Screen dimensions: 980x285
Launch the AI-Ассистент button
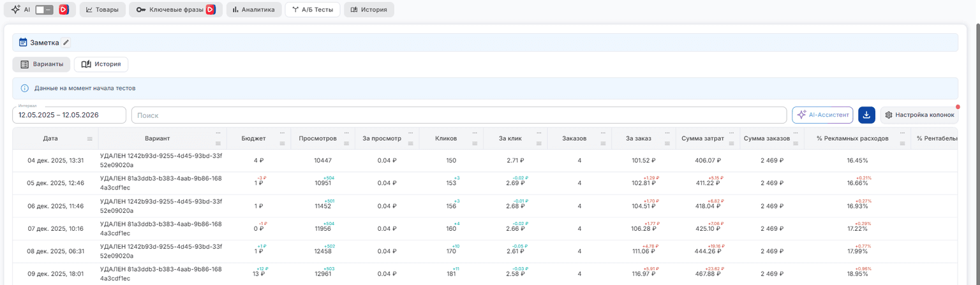pos(822,115)
